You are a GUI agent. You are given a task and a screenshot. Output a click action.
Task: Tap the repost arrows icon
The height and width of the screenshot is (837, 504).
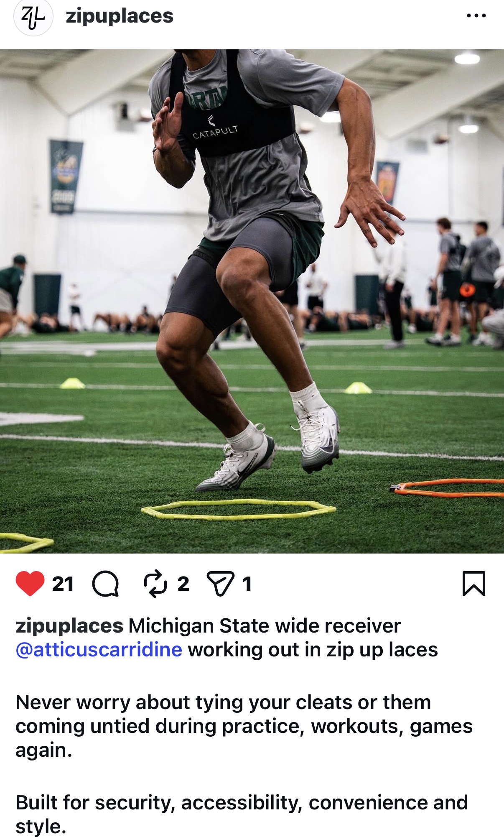(155, 584)
